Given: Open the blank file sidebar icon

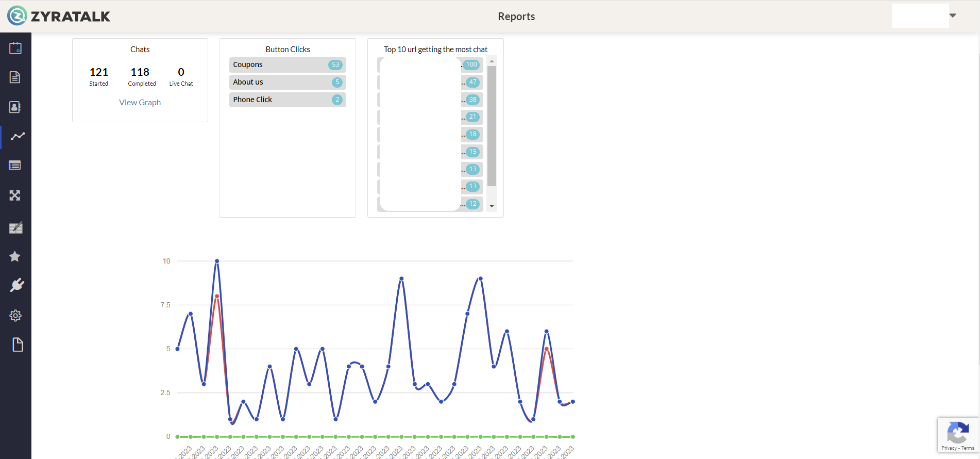Looking at the screenshot, I should pyautogui.click(x=18, y=345).
